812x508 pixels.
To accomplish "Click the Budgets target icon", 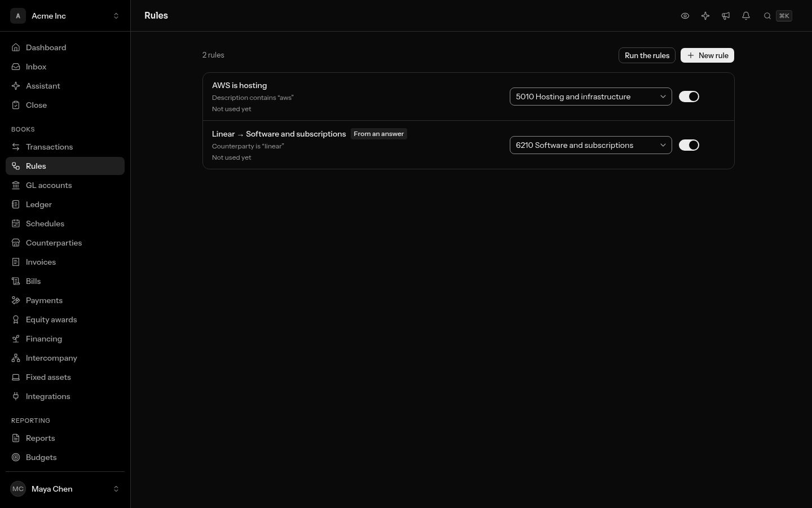I will pos(16,457).
